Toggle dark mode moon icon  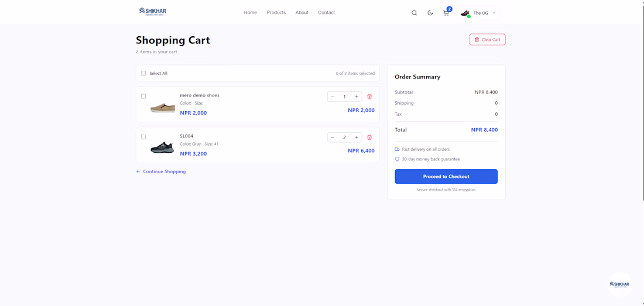[430, 13]
